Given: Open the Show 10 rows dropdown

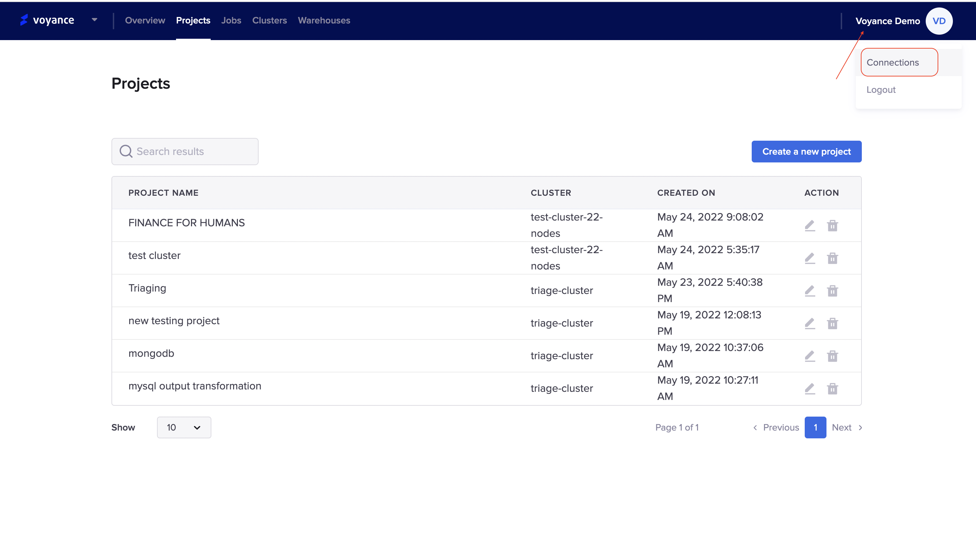Looking at the screenshot, I should coord(184,427).
